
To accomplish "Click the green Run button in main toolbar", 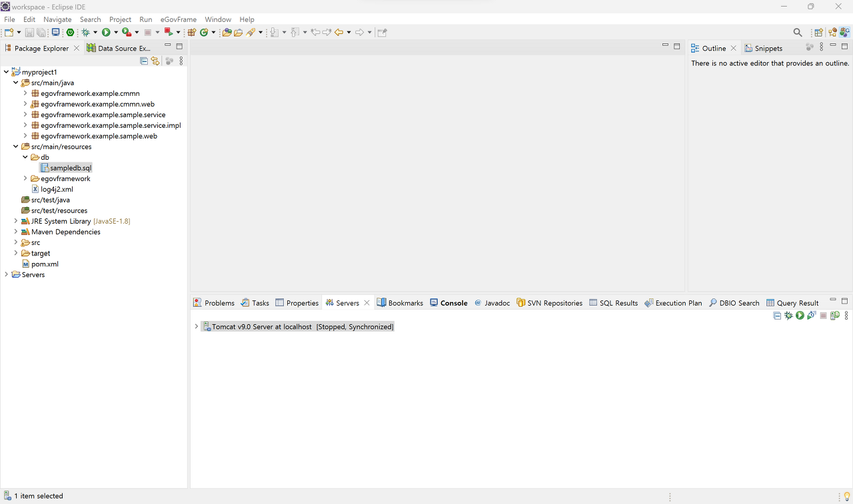I will (x=106, y=32).
